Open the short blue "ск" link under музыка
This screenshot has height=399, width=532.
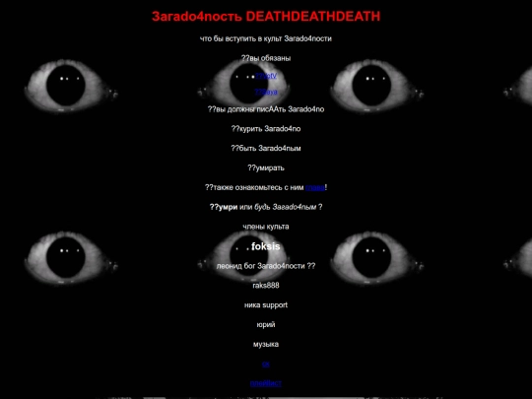coord(266,365)
